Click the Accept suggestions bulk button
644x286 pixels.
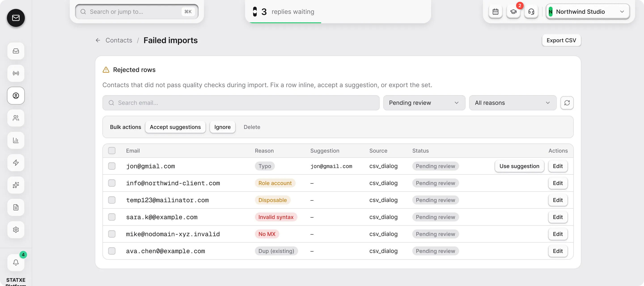(175, 127)
